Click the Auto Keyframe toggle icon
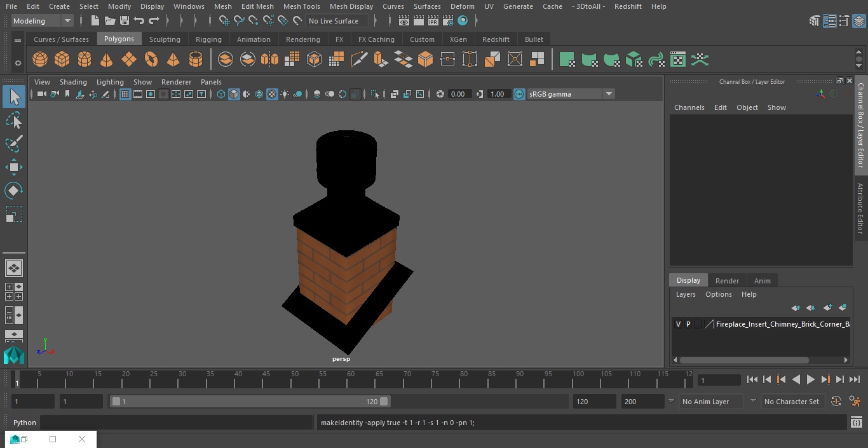868x448 pixels. point(836,402)
